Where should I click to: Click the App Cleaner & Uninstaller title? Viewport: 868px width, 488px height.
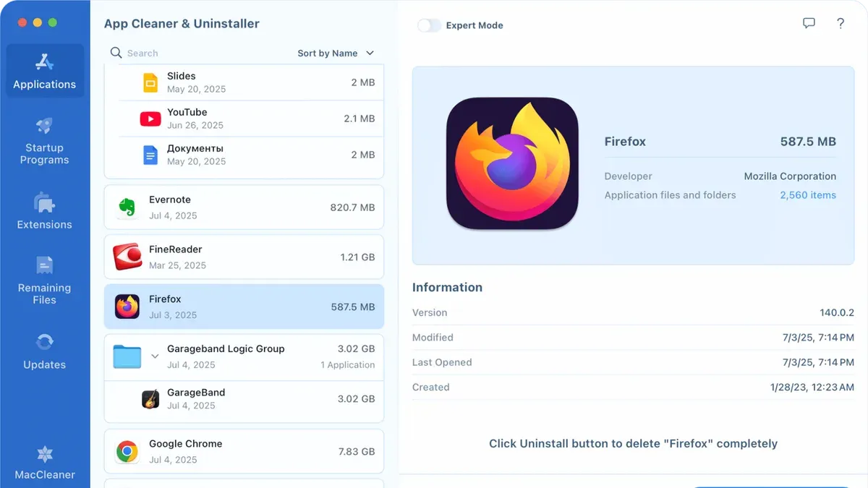click(x=182, y=24)
